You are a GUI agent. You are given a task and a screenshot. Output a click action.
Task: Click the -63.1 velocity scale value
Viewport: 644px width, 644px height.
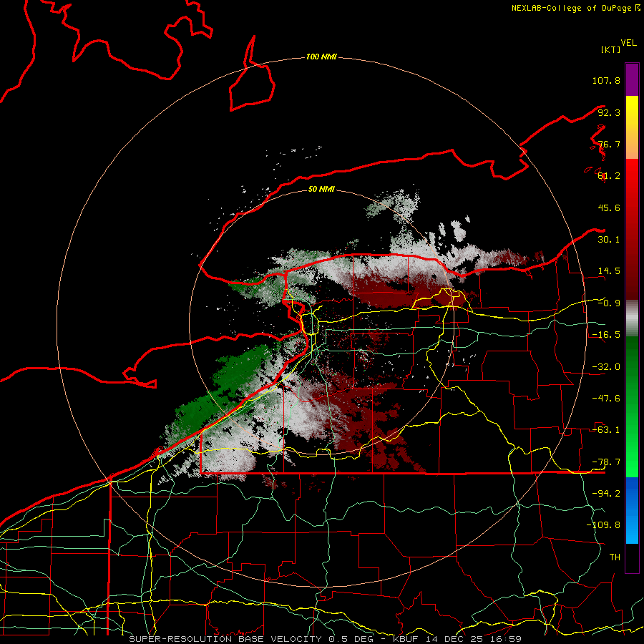tap(606, 430)
